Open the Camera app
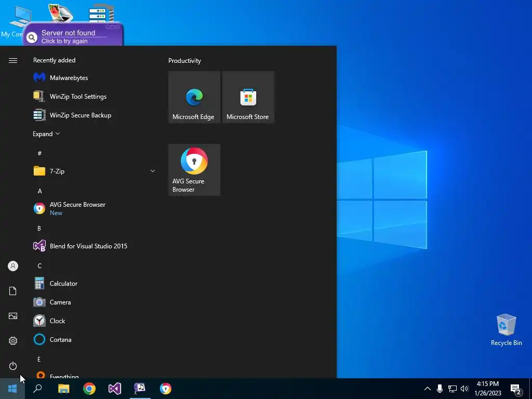The height and width of the screenshot is (399, 532). 94,302
